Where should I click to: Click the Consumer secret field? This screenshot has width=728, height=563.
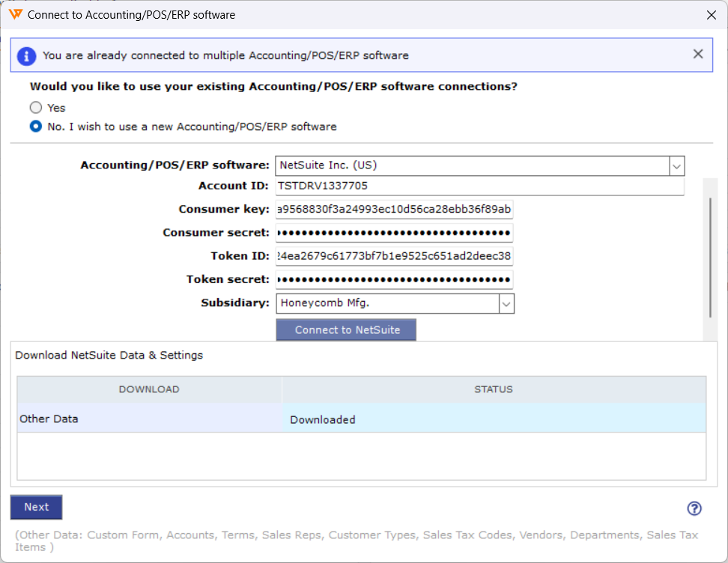point(394,233)
